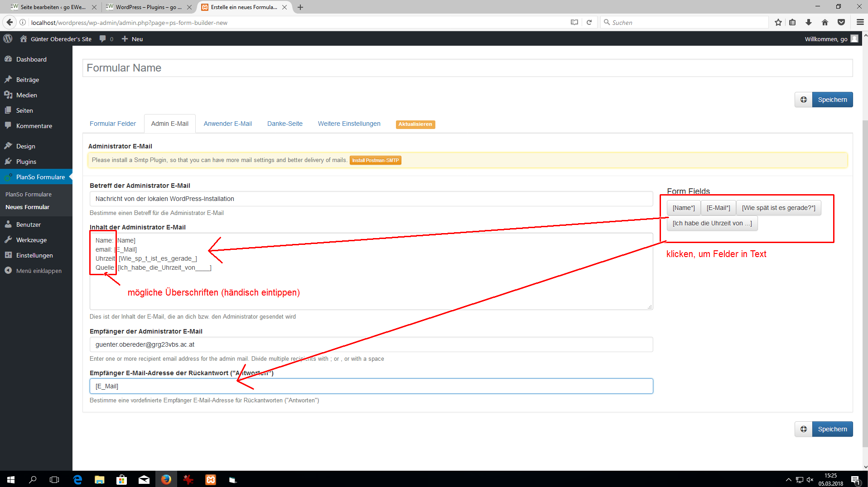This screenshot has width=868, height=487.
Task: Open XAMPP icon on taskbar
Action: pos(211,479)
